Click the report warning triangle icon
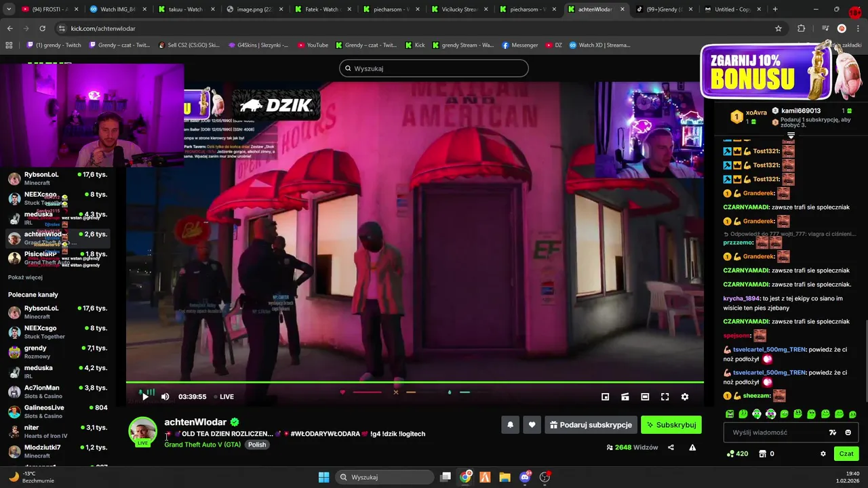This screenshot has height=488, width=868. [x=692, y=447]
